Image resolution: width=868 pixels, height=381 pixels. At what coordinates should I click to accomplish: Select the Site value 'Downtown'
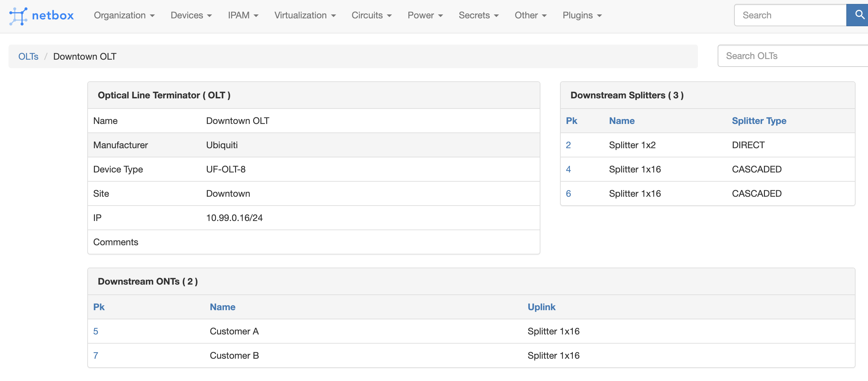point(228,193)
